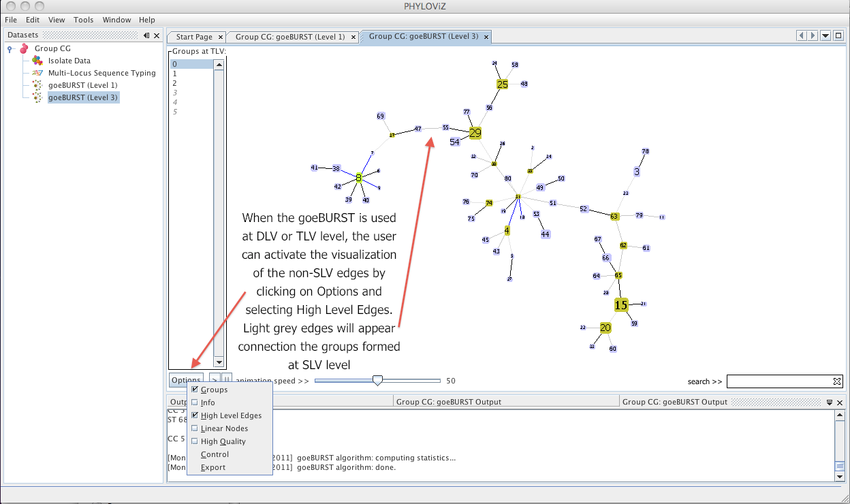Clear the search field with X icon
850x504 pixels.
pyautogui.click(x=837, y=381)
